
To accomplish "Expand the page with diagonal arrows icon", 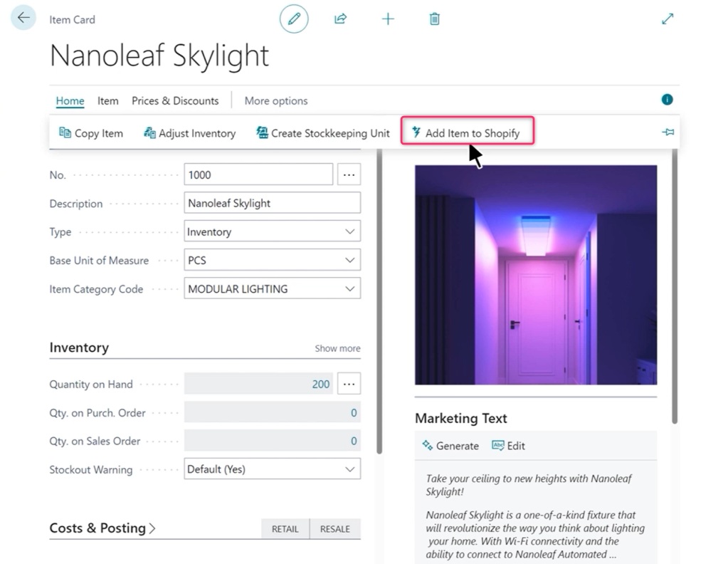I will pos(668,19).
